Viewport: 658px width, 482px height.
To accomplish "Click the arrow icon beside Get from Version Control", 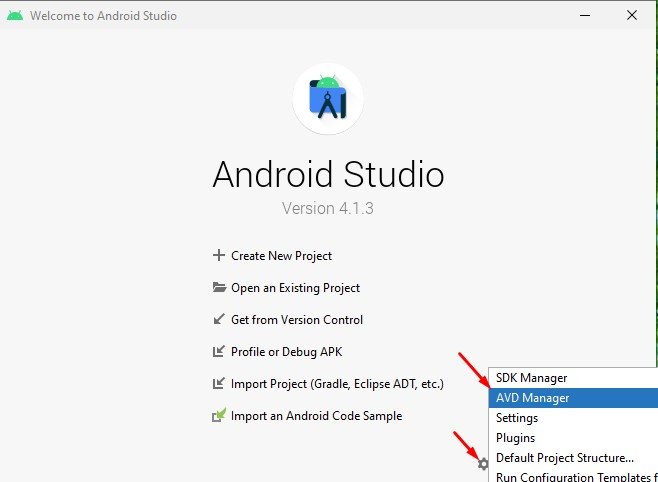I will tap(219, 319).
